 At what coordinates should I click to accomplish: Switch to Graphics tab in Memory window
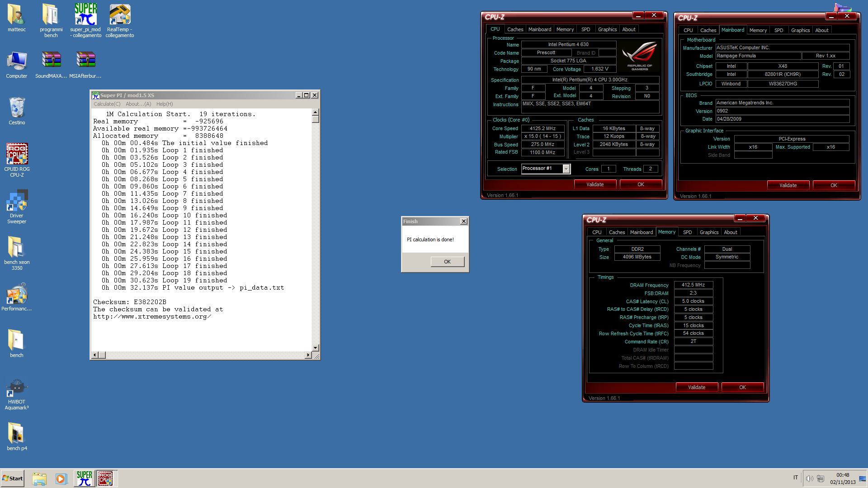click(x=709, y=232)
